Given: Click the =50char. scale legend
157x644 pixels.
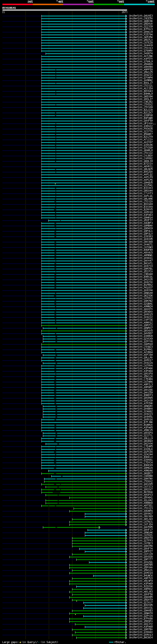Looking at the screenshot, I should click(x=117, y=642).
